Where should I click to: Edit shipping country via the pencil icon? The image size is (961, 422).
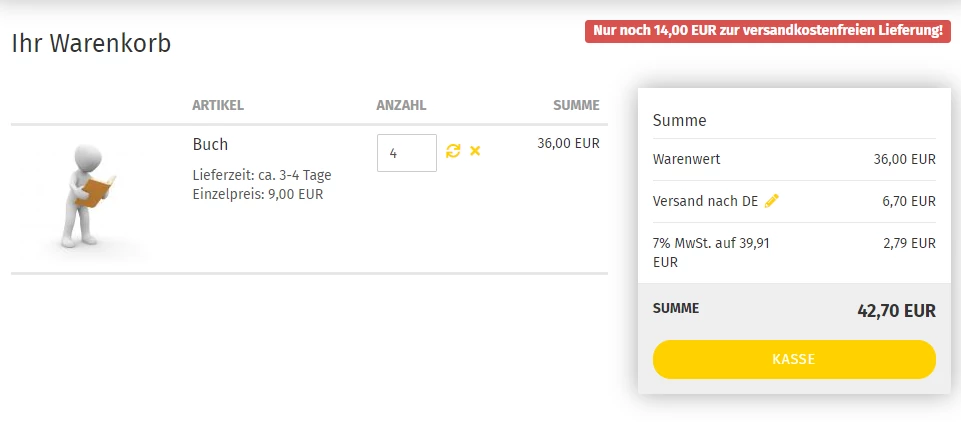click(772, 201)
